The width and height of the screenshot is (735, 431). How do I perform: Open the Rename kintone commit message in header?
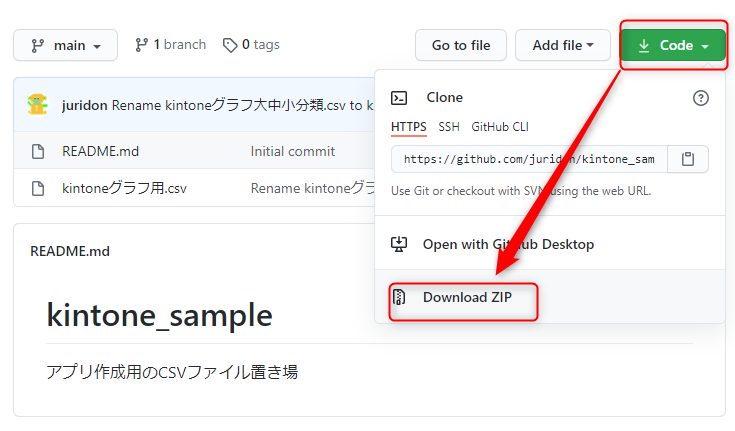[242, 105]
